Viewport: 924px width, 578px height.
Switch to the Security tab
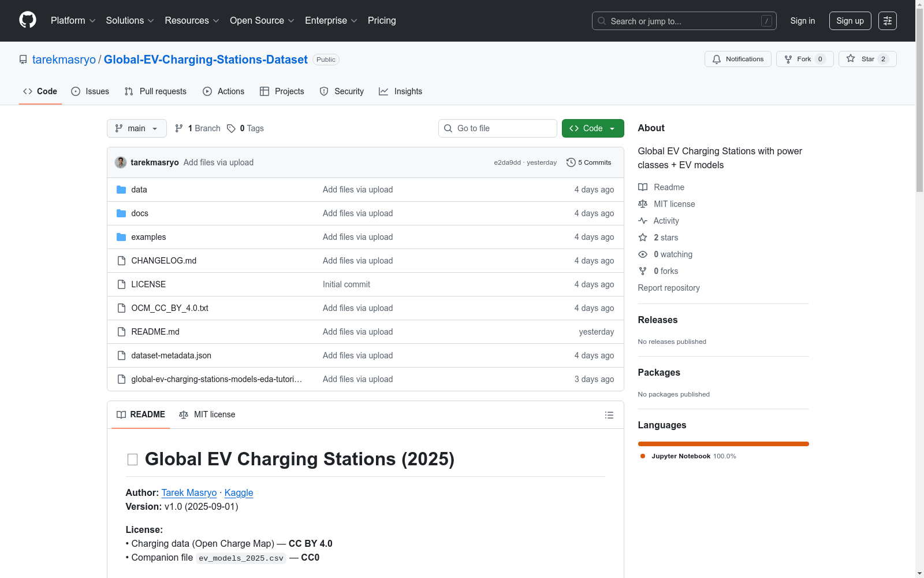[x=342, y=91]
